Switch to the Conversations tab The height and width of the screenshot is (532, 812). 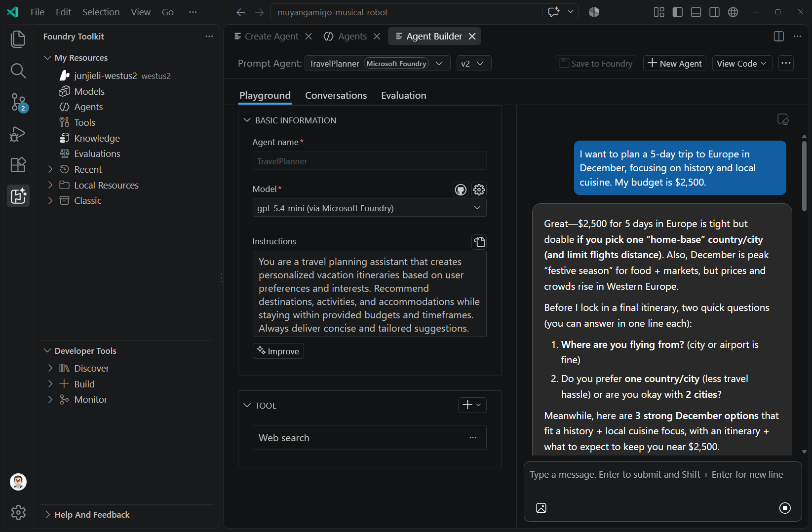tap(336, 95)
